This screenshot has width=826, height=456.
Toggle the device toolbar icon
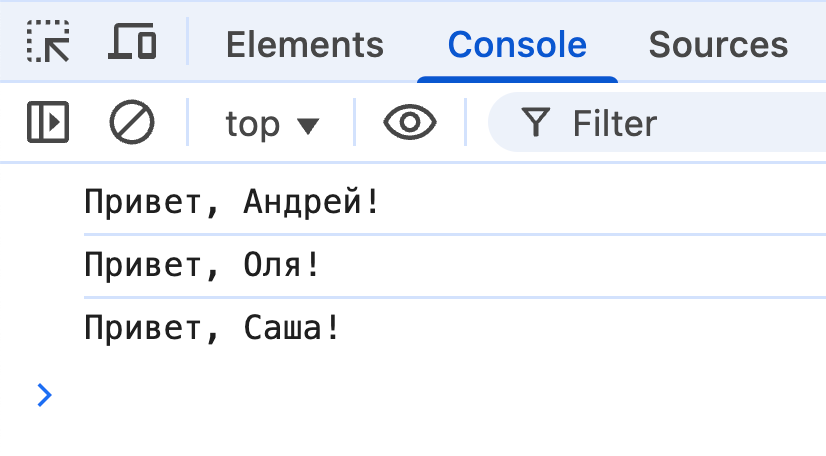coord(132,43)
